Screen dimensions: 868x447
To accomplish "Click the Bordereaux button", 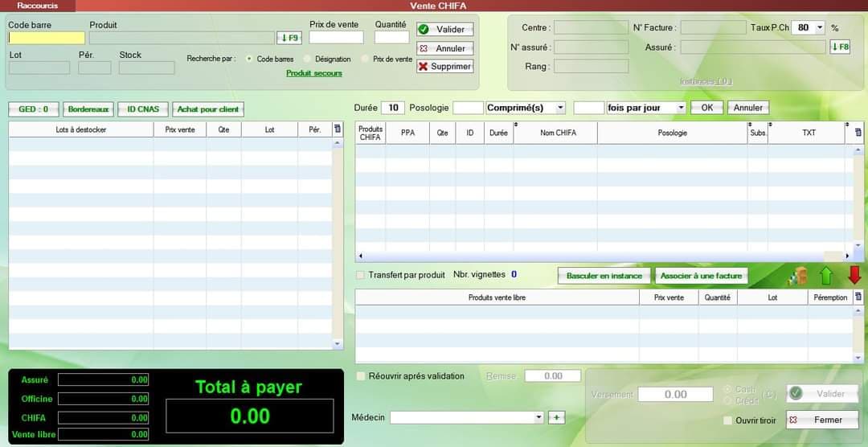I will pos(88,109).
